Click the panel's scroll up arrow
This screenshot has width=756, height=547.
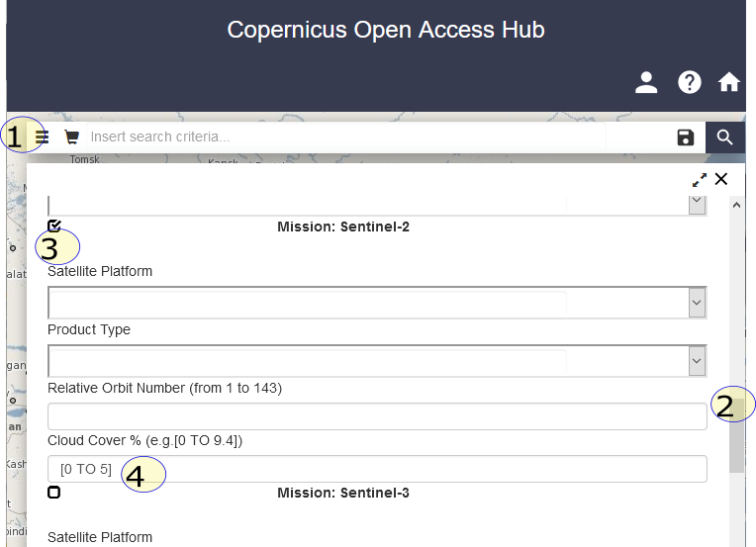pos(736,205)
